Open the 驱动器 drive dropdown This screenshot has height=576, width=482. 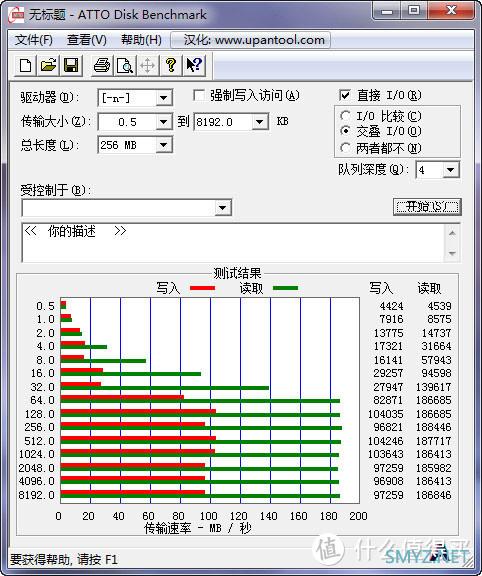pos(163,98)
